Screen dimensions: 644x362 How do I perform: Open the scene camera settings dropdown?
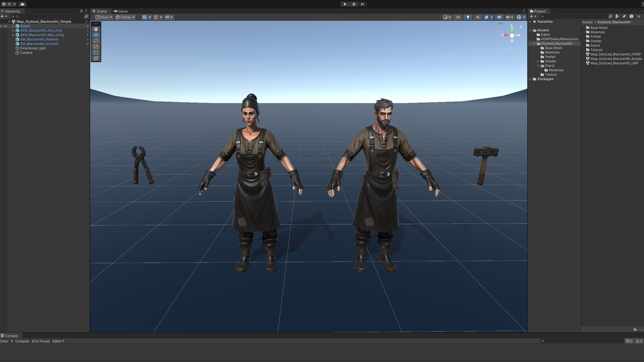tap(510, 17)
